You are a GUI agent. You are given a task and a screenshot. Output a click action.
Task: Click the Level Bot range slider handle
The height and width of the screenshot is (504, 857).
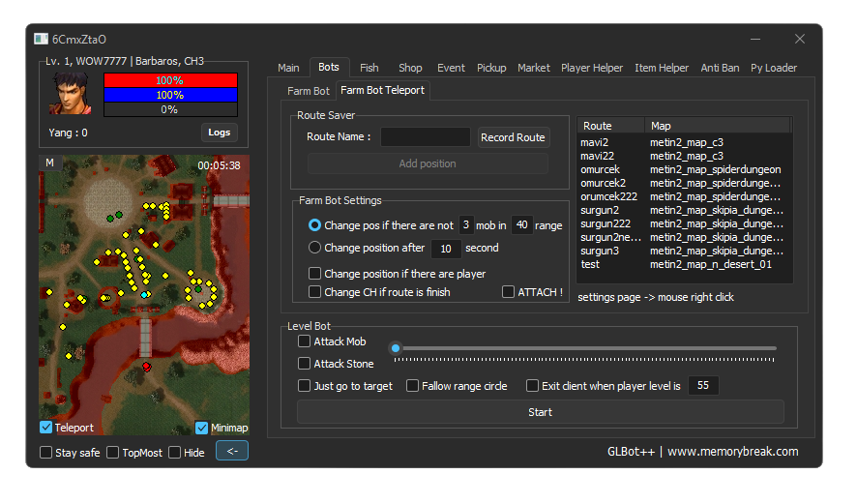(x=396, y=348)
